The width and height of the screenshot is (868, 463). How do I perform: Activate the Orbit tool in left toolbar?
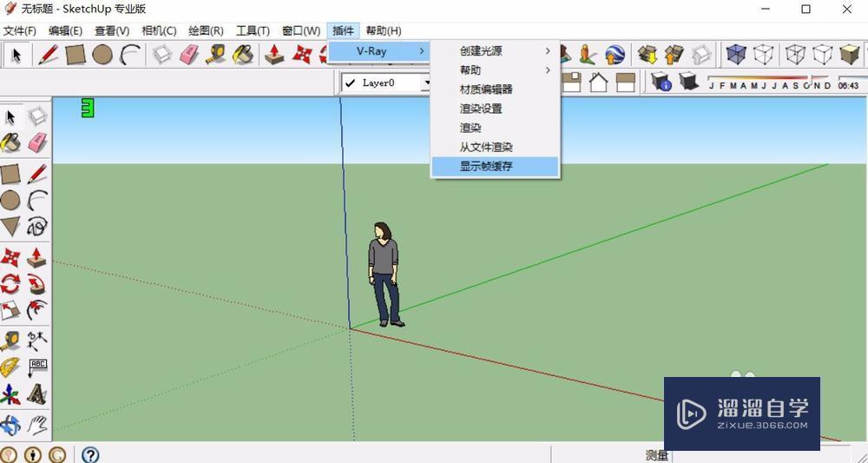(x=10, y=426)
